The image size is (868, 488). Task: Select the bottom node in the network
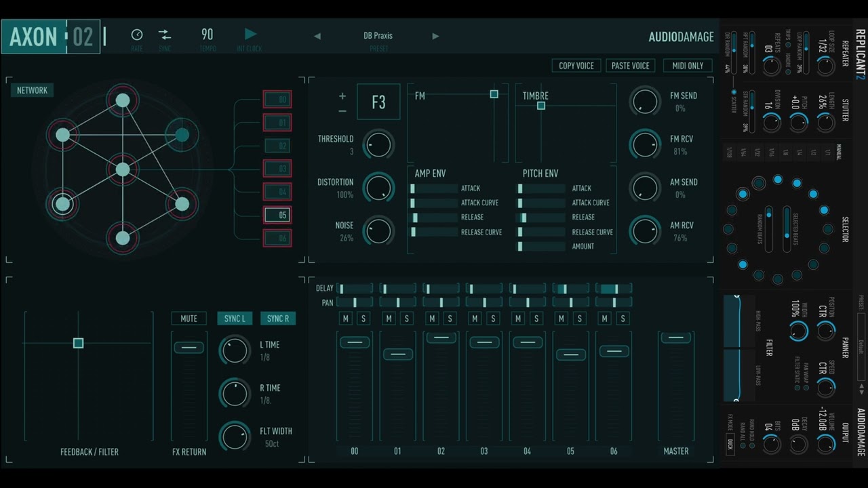pyautogui.click(x=122, y=238)
